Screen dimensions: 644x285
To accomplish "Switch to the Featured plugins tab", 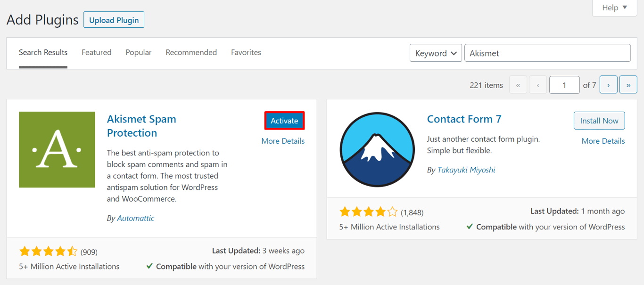I will pyautogui.click(x=96, y=52).
